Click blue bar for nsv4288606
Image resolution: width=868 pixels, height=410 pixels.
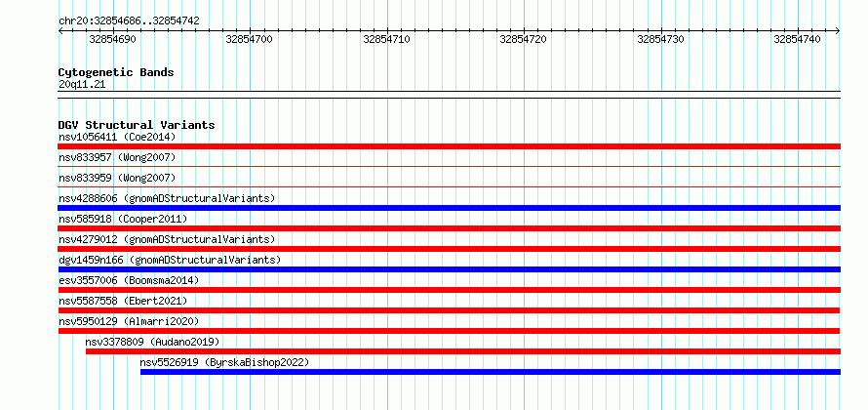(449, 208)
